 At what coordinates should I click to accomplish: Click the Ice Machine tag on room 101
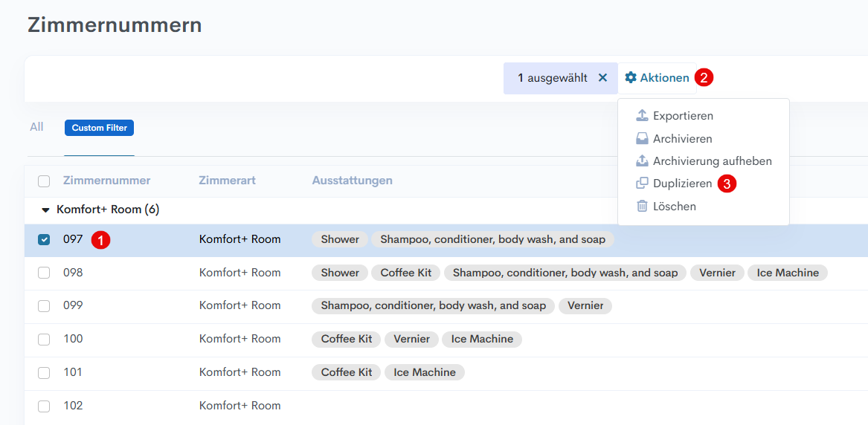tap(424, 372)
